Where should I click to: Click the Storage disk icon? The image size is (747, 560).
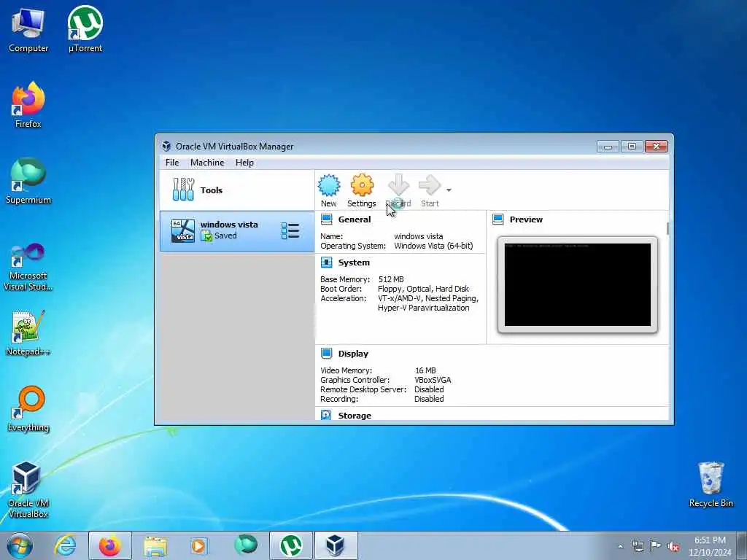(x=326, y=415)
